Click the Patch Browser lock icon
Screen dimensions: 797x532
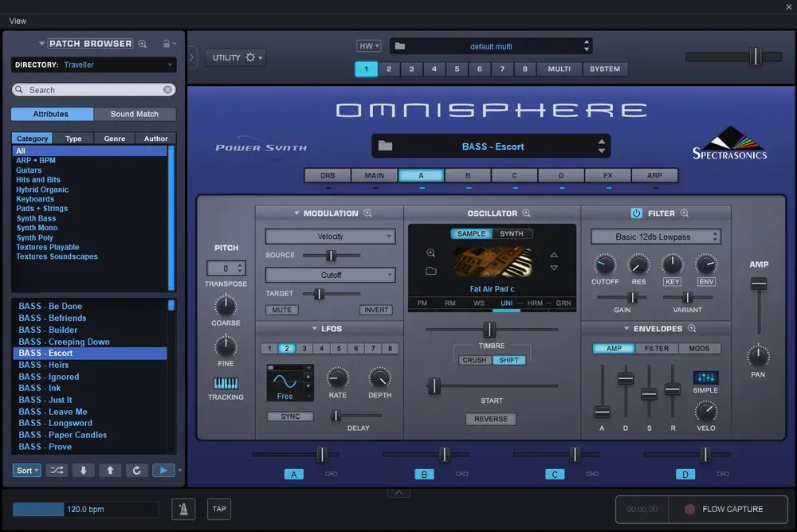(x=167, y=44)
